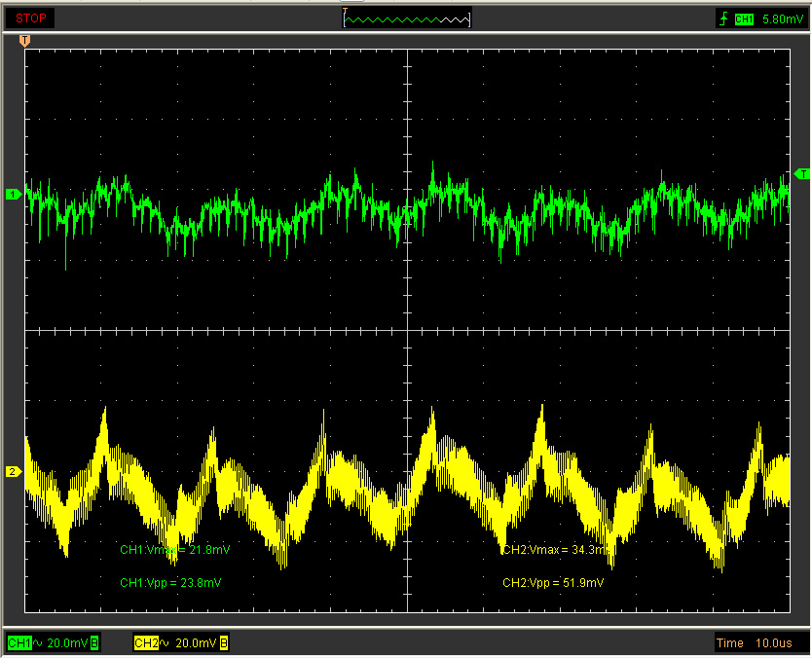
Task: Click the Time 10.0us timebase readout
Action: pos(754,643)
